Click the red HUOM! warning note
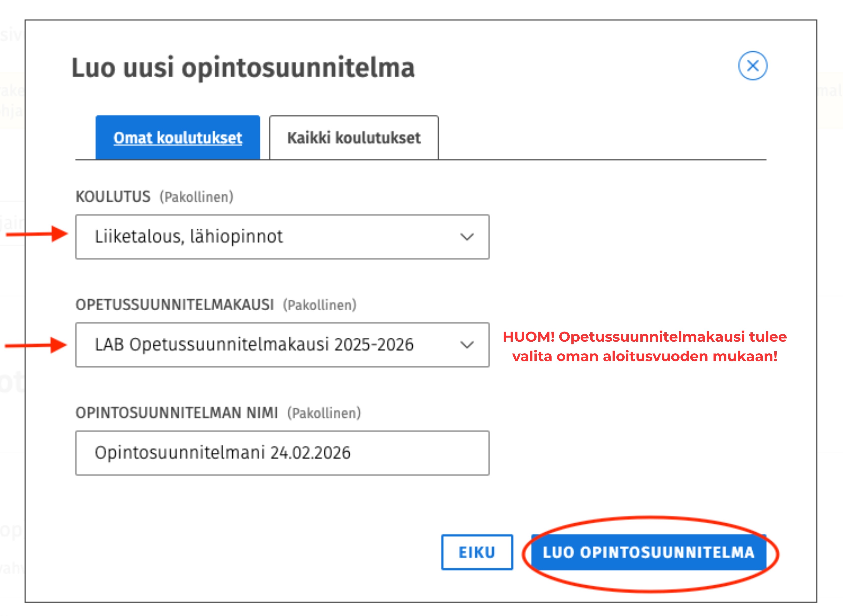Screen dimensions: 843x616 click(x=645, y=346)
